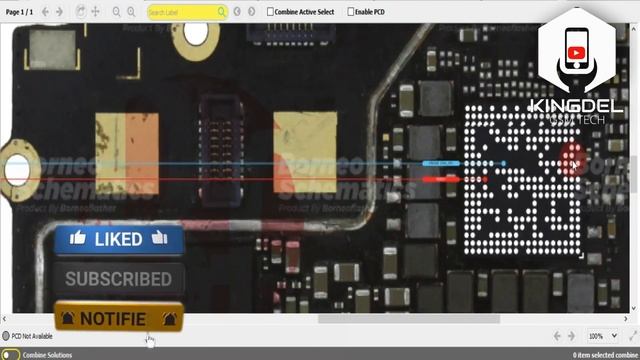Click the horizontal scrollbar thumb
Image resolution: width=640 pixels, height=360 pixels.
(409, 319)
